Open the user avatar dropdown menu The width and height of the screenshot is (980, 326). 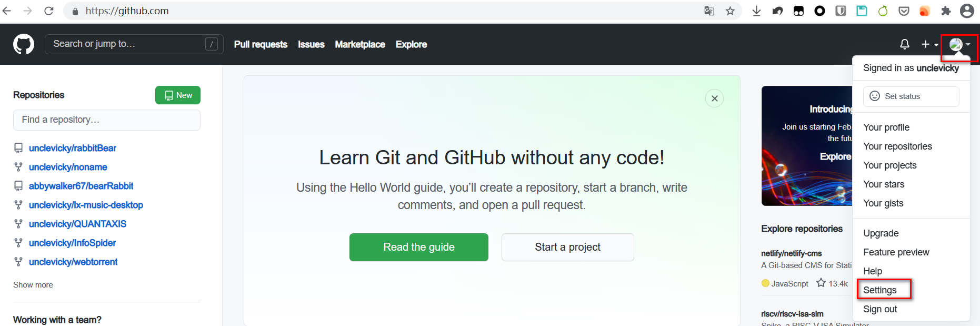pyautogui.click(x=959, y=44)
